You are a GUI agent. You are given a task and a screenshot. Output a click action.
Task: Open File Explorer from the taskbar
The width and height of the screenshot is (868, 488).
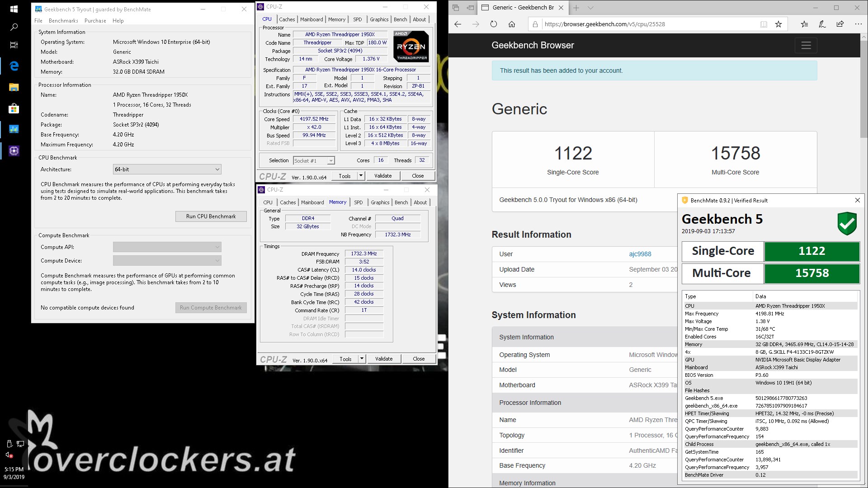point(14,87)
